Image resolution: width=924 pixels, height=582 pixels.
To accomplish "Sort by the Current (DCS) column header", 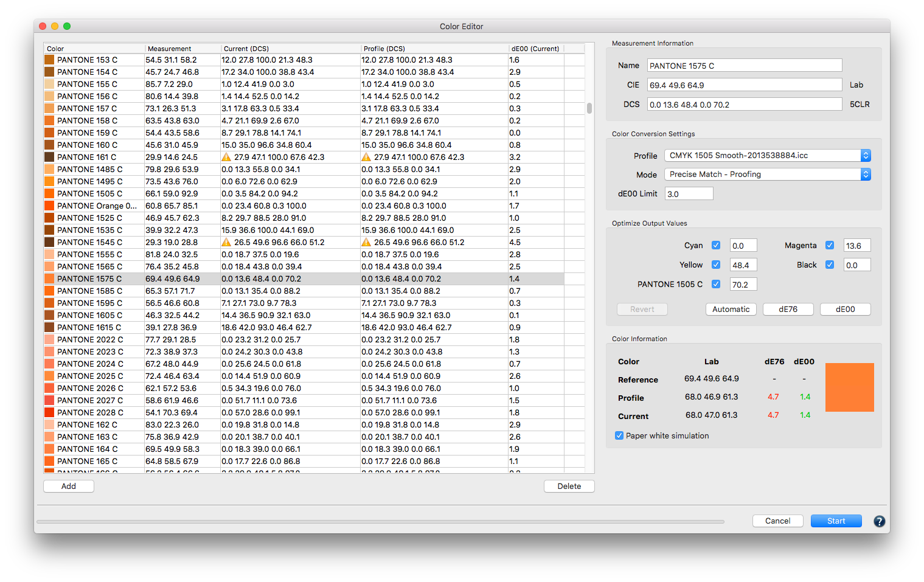I will (x=291, y=49).
